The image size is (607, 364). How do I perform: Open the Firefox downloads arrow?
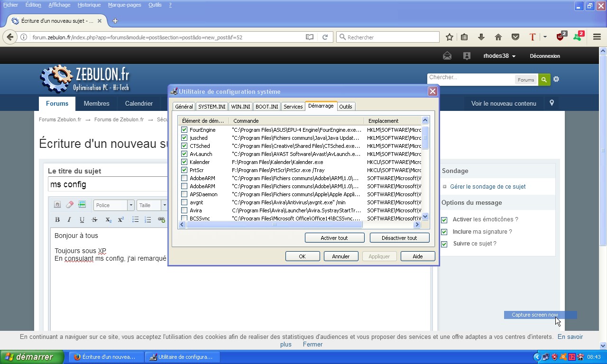click(x=481, y=37)
